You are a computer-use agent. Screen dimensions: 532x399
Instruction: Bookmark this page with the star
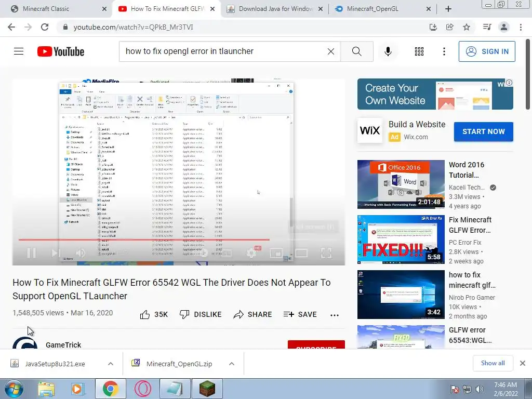pos(467,27)
